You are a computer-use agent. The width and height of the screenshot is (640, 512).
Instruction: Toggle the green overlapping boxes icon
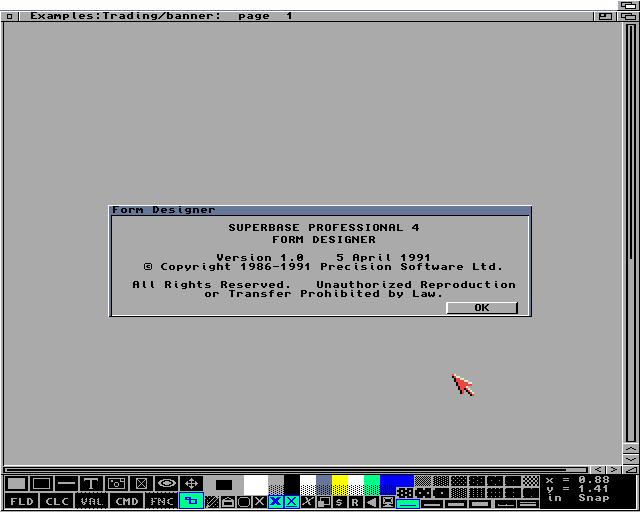191,501
